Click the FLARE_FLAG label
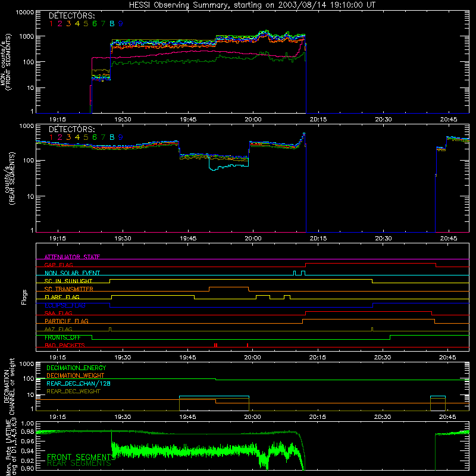 [x=62, y=297]
